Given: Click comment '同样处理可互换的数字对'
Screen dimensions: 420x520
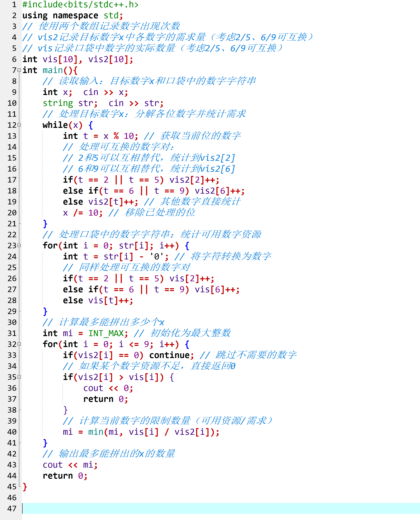Looking at the screenshot, I should coord(135,267).
